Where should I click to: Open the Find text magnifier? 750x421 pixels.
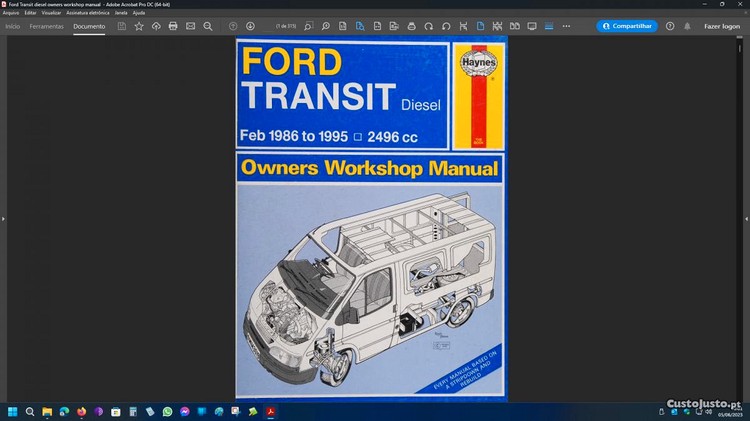(207, 26)
